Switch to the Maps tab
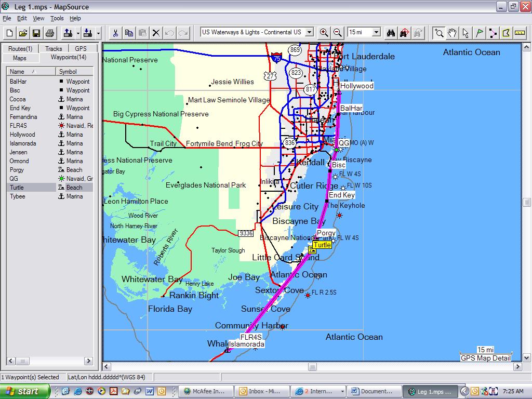 pyautogui.click(x=20, y=58)
